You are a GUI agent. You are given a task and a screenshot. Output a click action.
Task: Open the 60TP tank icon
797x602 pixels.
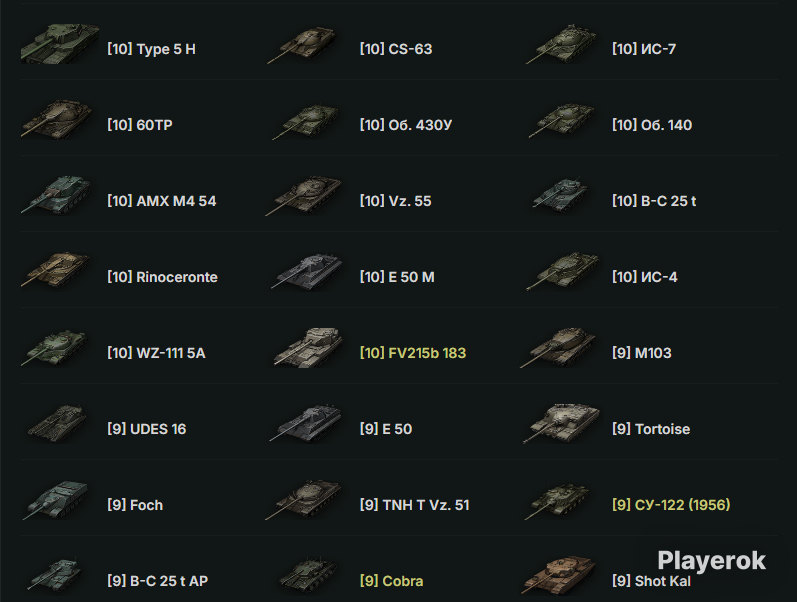click(57, 119)
